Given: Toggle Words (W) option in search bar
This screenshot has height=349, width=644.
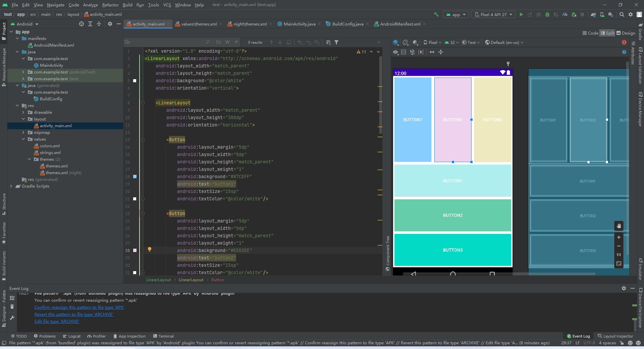Looking at the screenshot, I should tap(227, 42).
